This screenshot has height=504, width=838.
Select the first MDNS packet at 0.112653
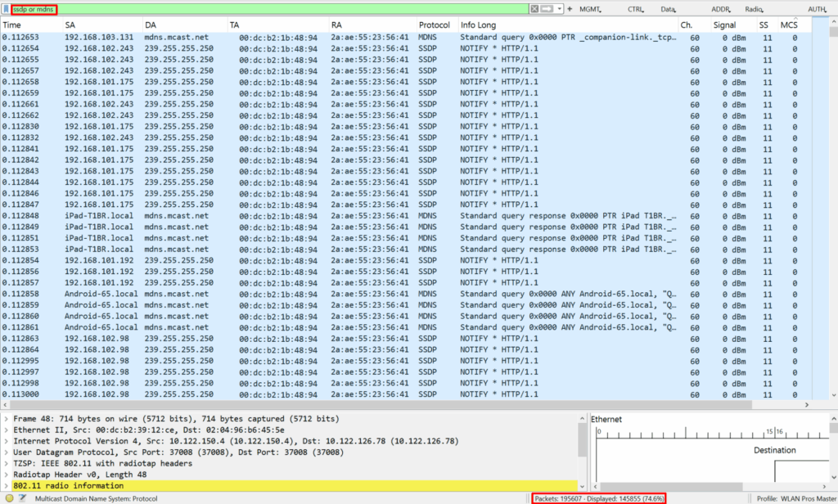246,37
